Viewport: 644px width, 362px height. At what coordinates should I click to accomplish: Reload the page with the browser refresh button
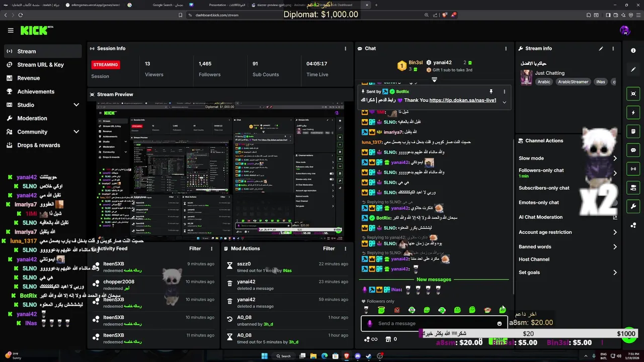[x=21, y=15]
